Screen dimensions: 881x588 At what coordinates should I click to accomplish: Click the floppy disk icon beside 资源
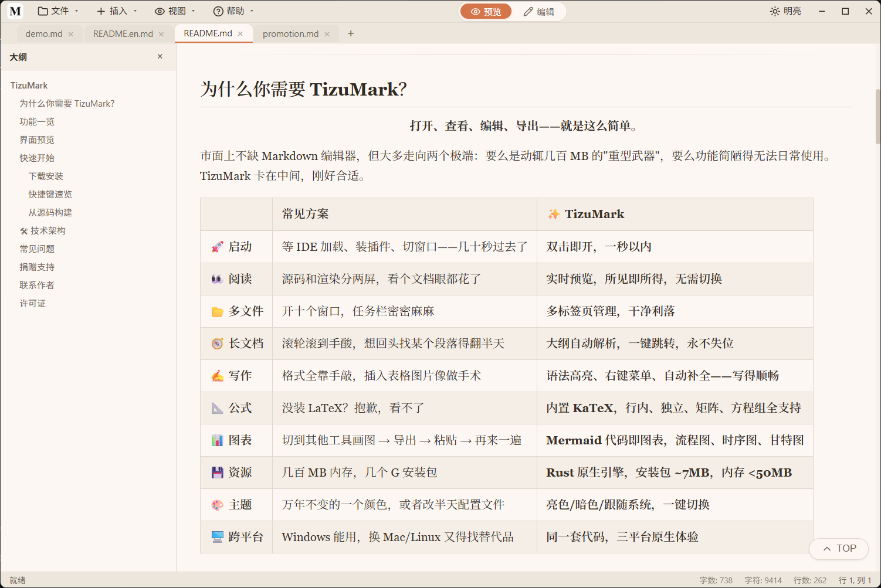[218, 473]
